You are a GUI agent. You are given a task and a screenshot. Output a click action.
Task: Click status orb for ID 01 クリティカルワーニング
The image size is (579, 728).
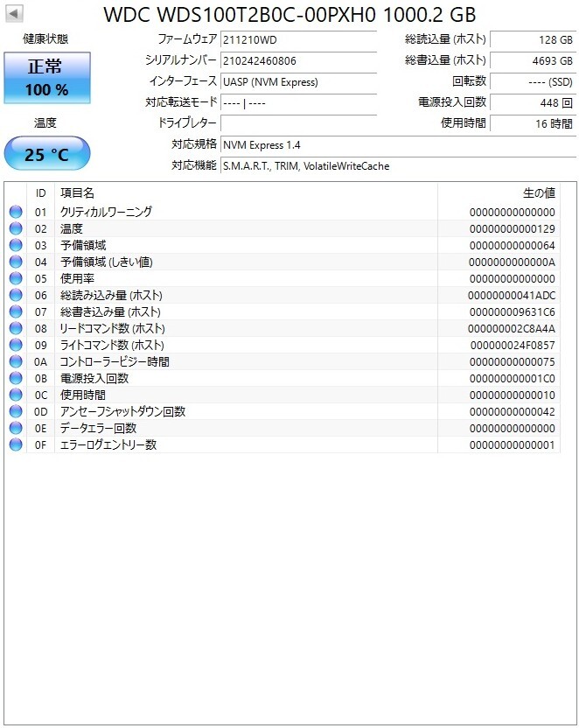[16, 212]
